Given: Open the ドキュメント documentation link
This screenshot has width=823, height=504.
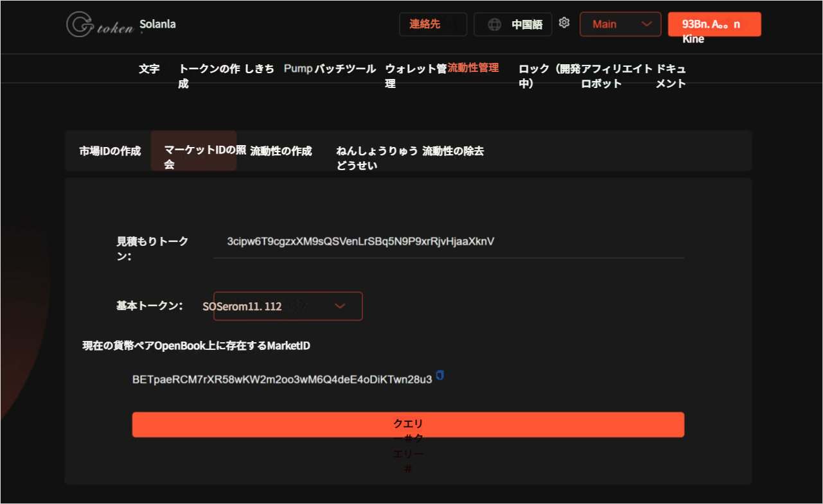Looking at the screenshot, I should [x=670, y=76].
